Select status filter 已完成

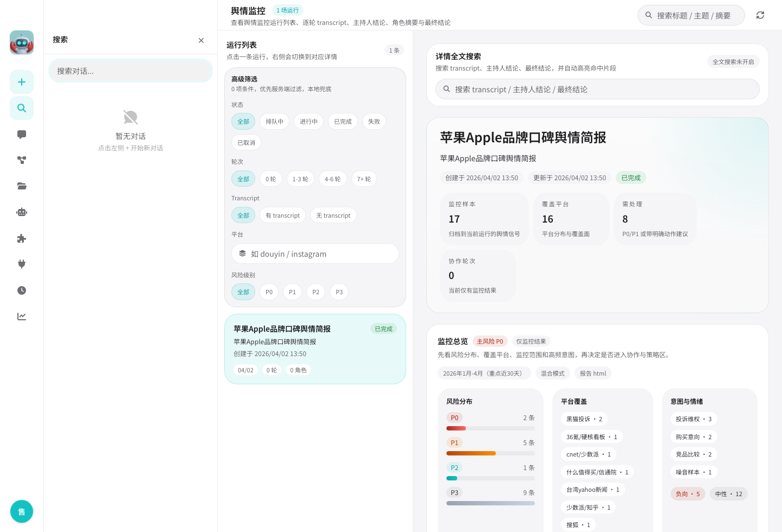(343, 122)
